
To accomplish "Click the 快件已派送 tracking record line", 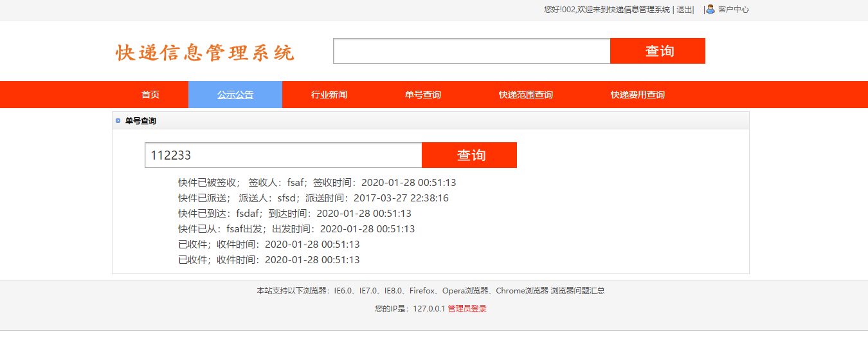I will [x=313, y=198].
